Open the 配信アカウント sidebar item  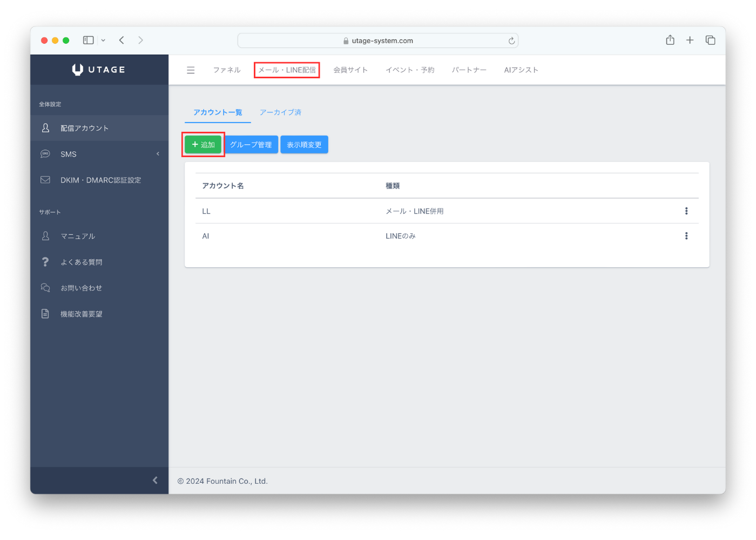(99, 128)
